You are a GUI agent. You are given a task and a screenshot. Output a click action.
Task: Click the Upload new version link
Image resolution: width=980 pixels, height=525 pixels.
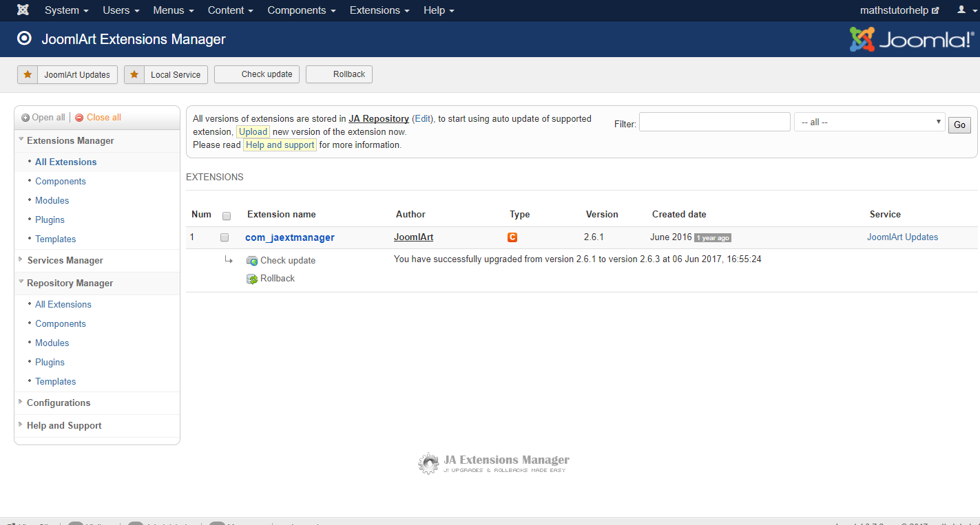pyautogui.click(x=253, y=132)
